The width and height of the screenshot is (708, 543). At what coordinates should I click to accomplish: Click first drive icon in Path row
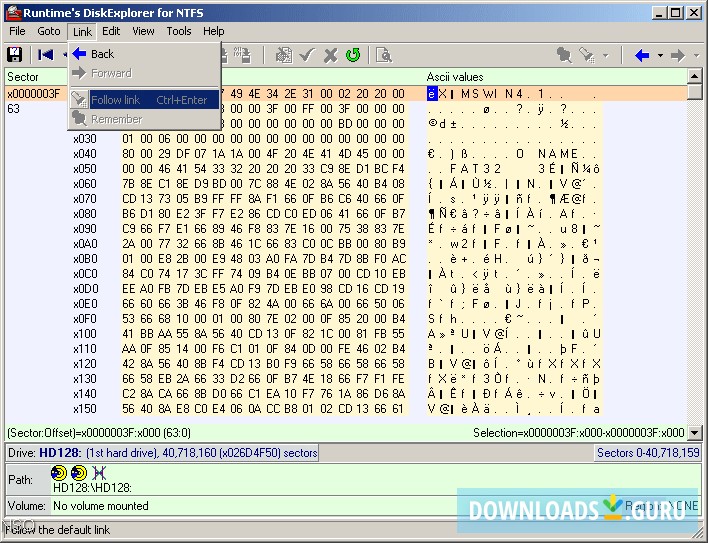point(59,471)
